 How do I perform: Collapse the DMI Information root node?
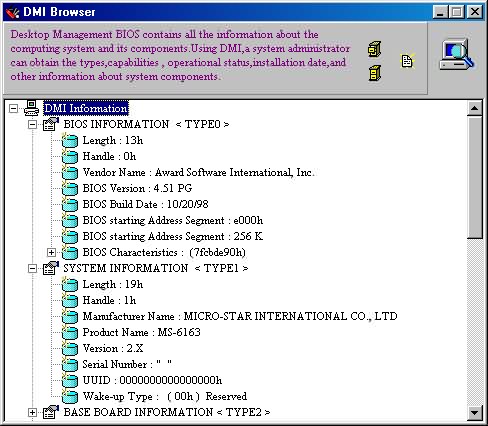(x=13, y=108)
